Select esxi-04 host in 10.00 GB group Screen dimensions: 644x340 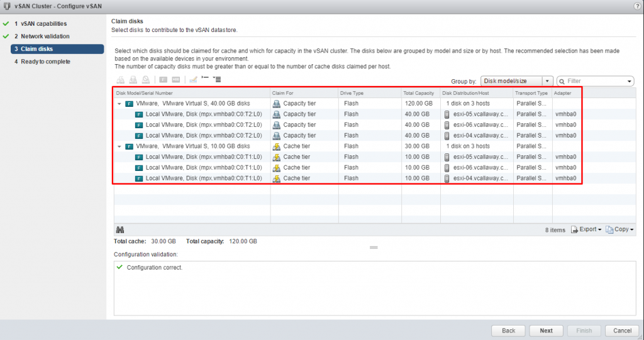tap(480, 178)
